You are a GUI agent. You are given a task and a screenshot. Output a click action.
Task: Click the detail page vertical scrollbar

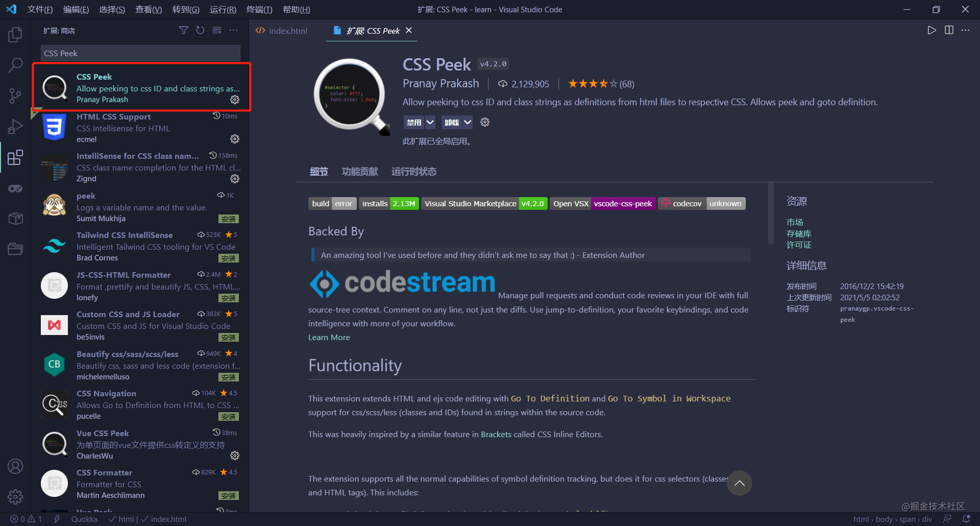click(771, 213)
